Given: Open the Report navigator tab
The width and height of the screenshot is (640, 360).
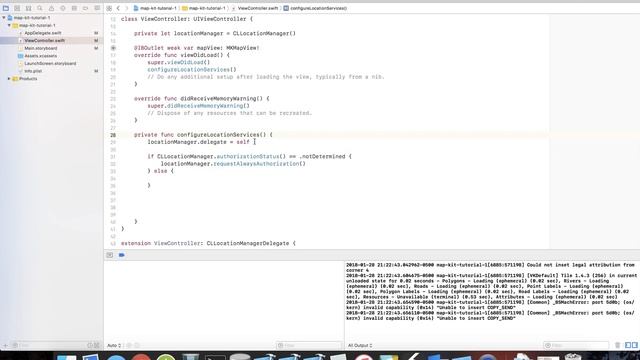Looking at the screenshot, I should tap(97, 8).
